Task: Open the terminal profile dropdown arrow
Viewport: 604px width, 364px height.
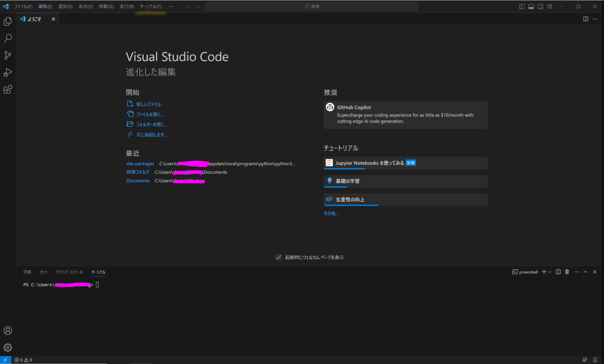Action: click(x=550, y=272)
